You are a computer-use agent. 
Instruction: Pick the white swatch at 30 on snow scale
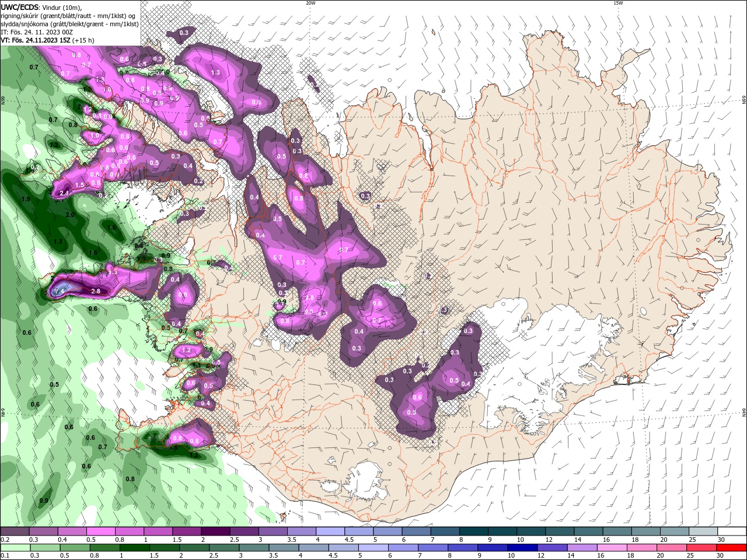[732, 531]
